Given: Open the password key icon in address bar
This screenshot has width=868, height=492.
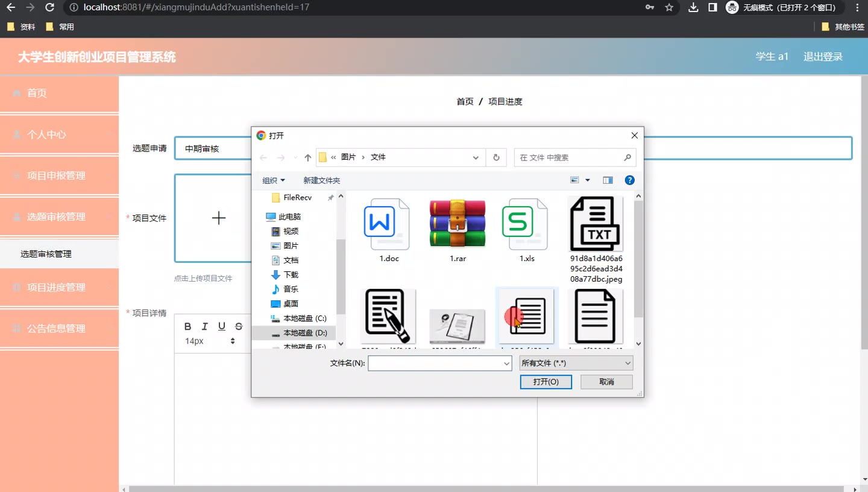Looking at the screenshot, I should coord(650,8).
